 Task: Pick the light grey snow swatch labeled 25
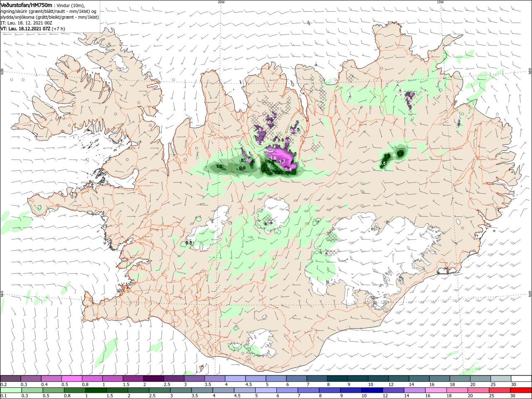[501, 379]
